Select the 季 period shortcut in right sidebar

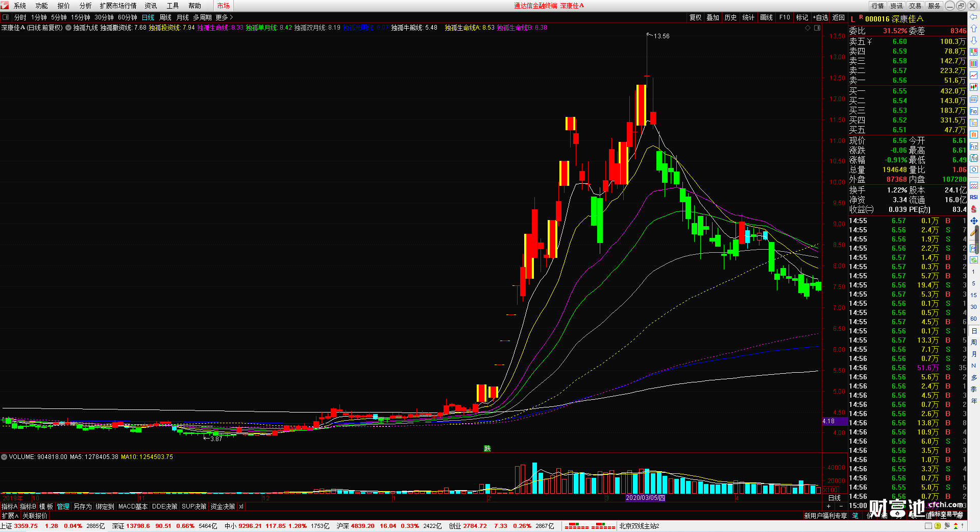[974, 389]
